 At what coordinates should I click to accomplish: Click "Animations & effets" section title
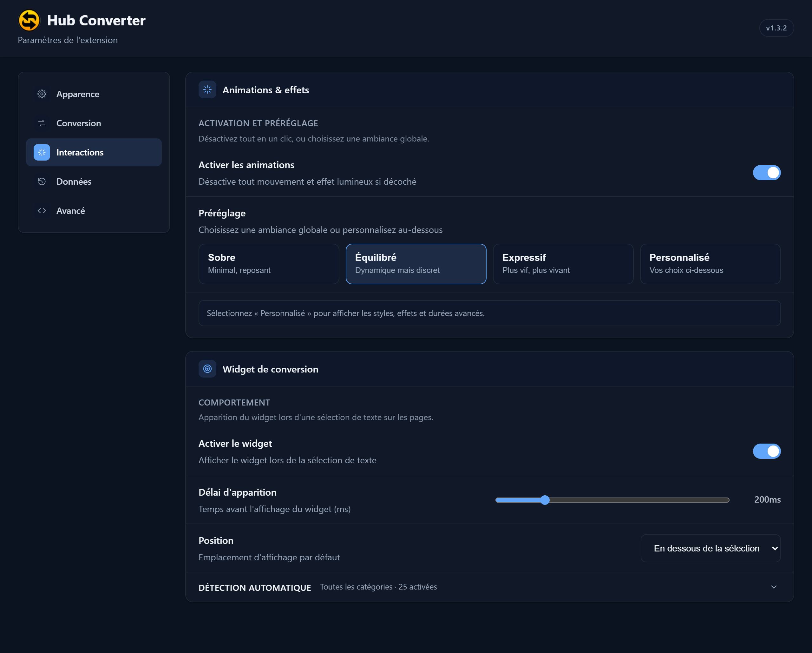265,90
